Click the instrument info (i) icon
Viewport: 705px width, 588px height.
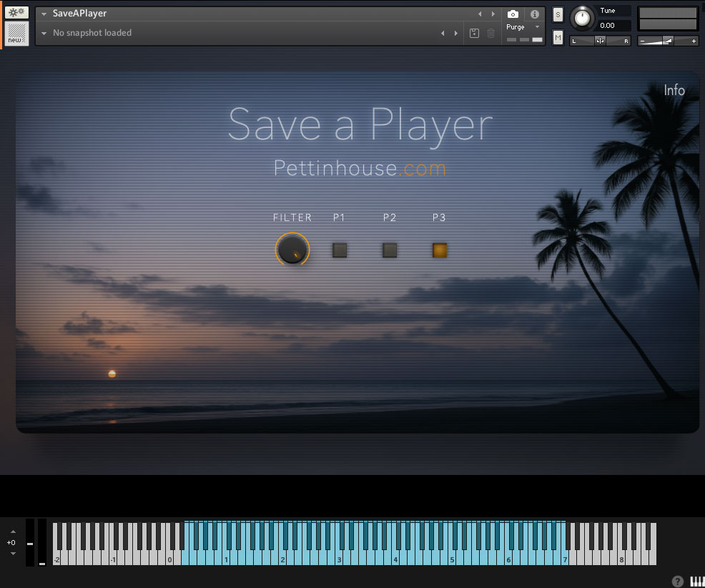pyautogui.click(x=534, y=13)
